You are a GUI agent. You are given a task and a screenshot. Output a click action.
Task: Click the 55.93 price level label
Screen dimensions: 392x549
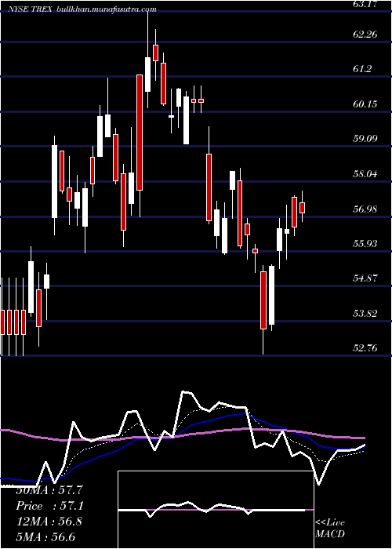pyautogui.click(x=365, y=243)
